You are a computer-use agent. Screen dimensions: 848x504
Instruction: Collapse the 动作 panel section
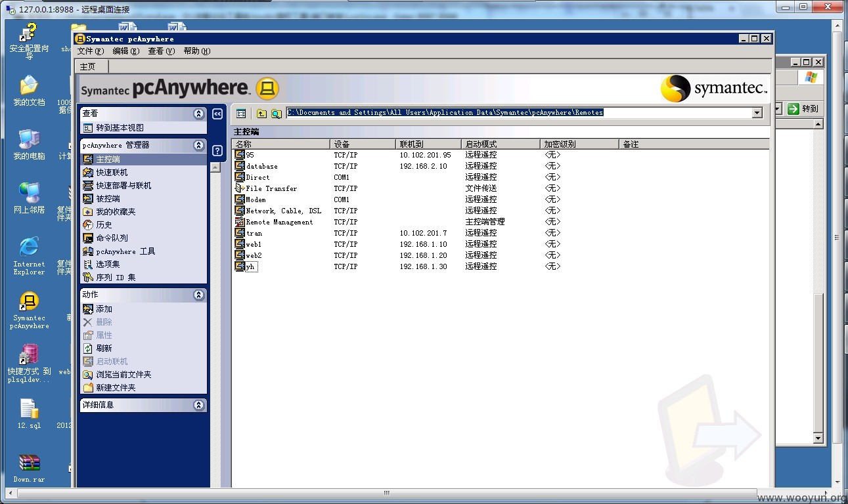[199, 295]
